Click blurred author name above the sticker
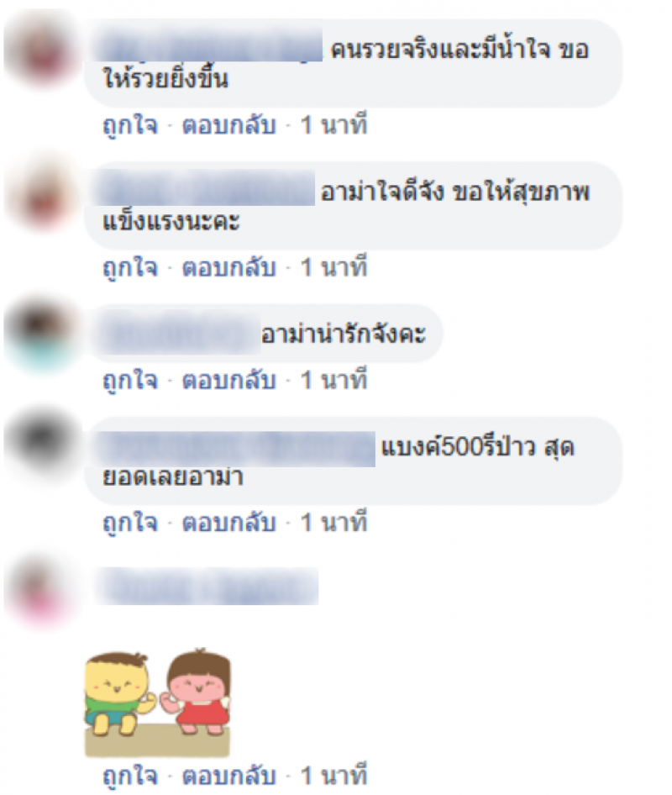 click(x=207, y=587)
